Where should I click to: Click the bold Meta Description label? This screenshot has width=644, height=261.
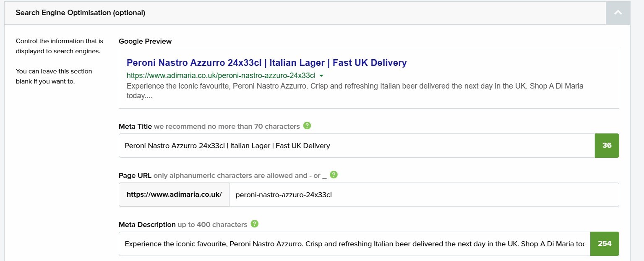coord(147,224)
